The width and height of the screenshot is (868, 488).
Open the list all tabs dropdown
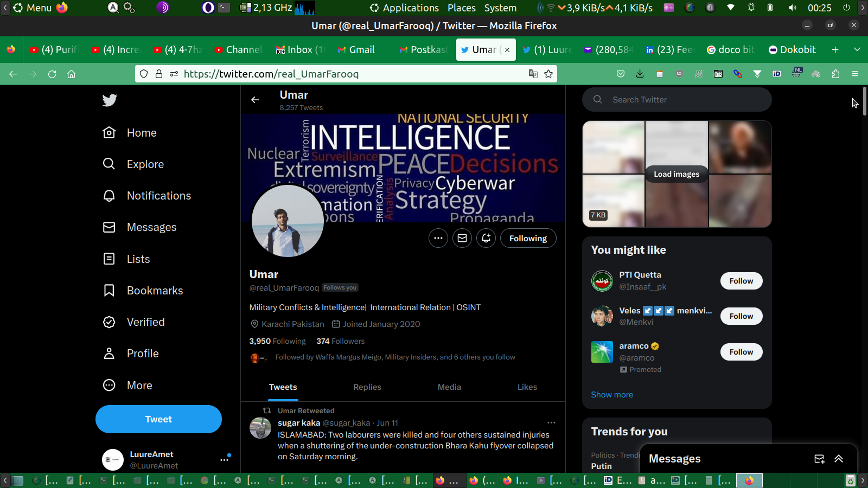point(857,49)
